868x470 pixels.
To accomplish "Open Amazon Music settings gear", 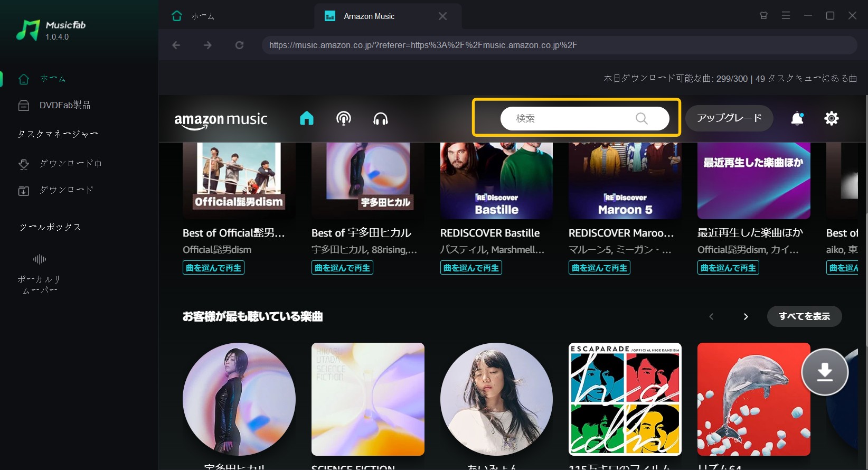I will [832, 118].
